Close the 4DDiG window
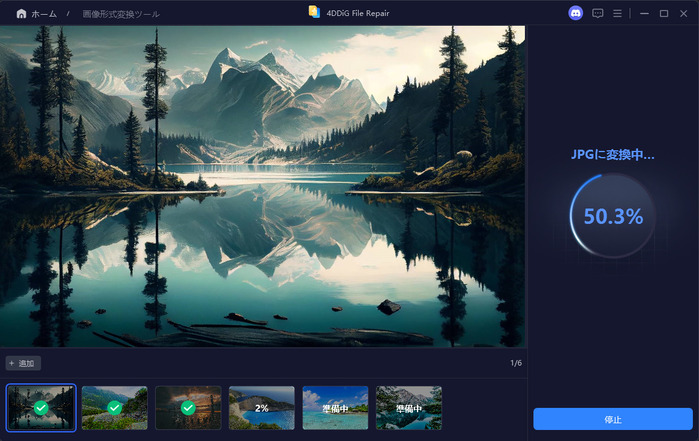The width and height of the screenshot is (699, 441). pos(683,13)
